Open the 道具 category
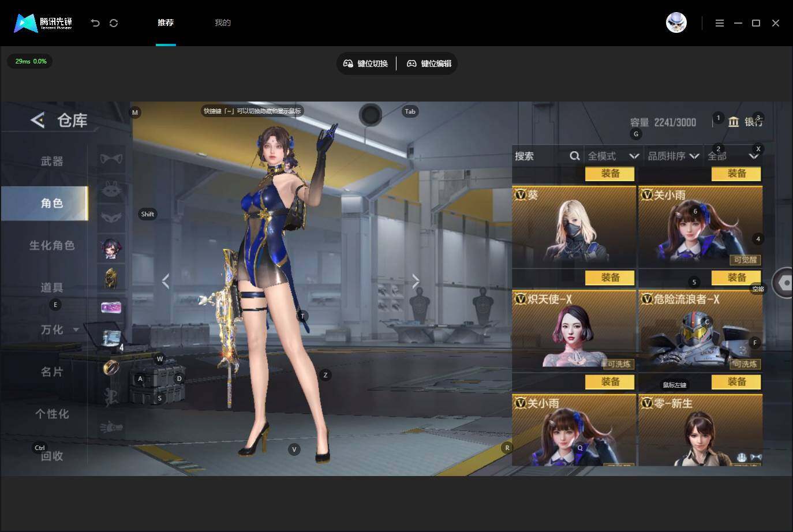 coord(52,287)
